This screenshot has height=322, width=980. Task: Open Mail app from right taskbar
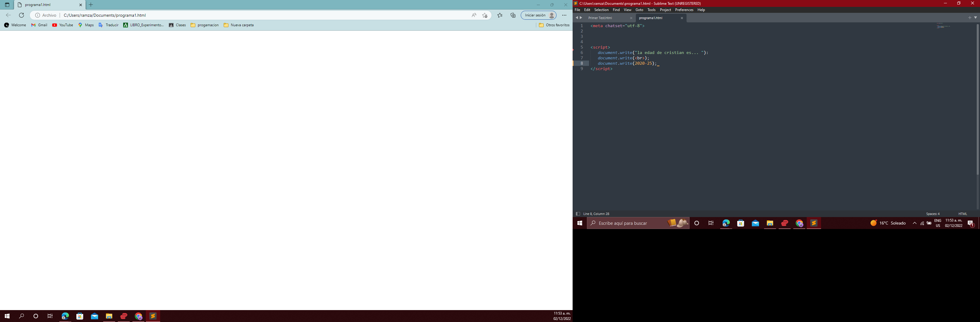click(755, 223)
